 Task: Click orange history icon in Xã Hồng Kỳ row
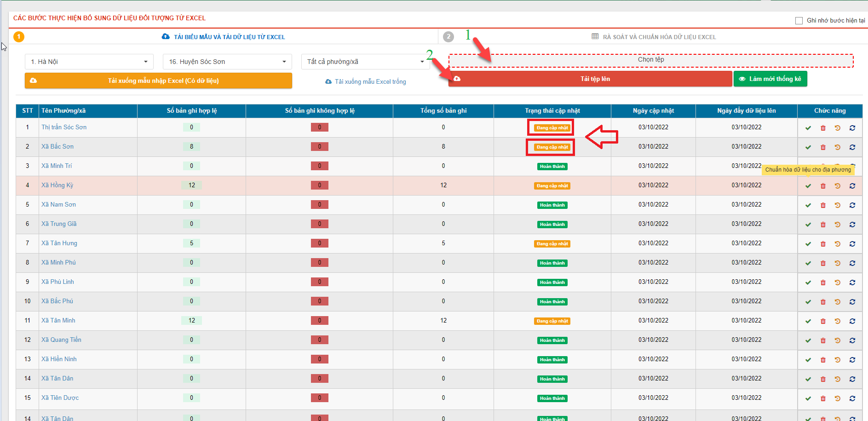838,186
